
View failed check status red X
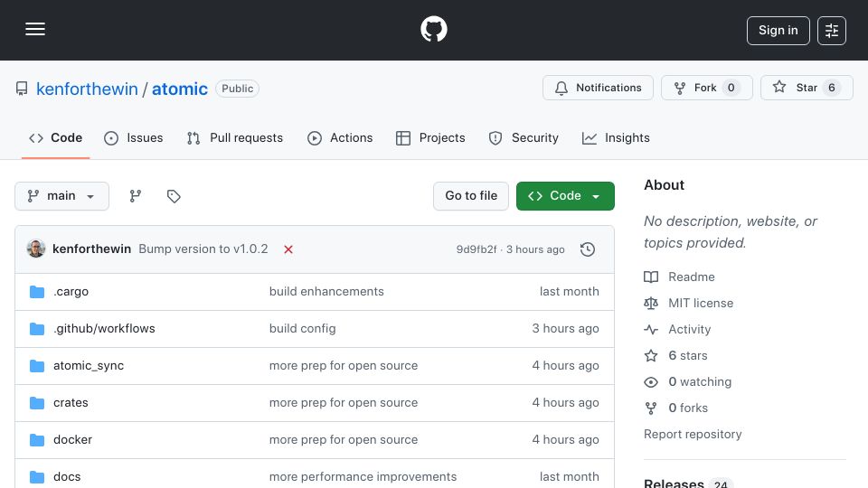click(x=288, y=249)
